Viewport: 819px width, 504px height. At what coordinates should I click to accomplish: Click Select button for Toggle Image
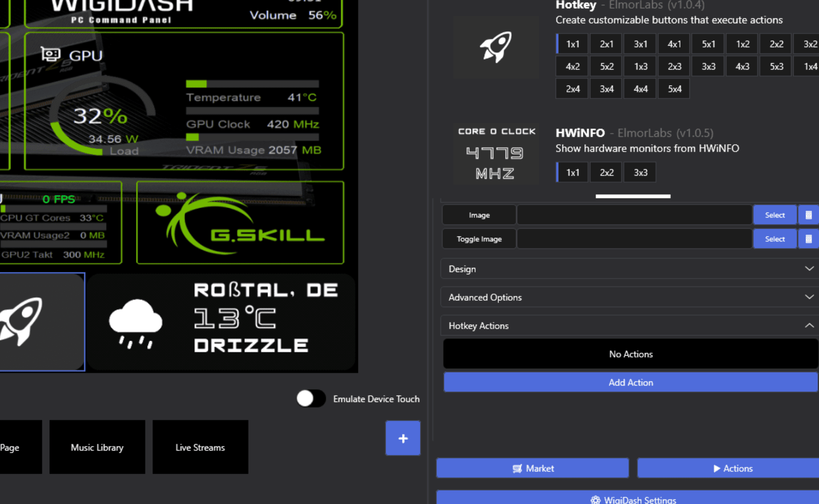point(775,239)
